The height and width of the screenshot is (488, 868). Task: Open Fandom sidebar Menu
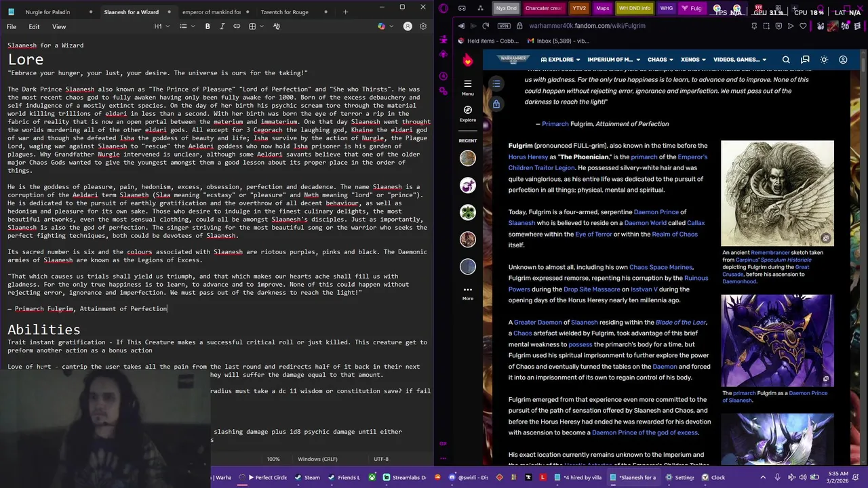pyautogui.click(x=467, y=87)
